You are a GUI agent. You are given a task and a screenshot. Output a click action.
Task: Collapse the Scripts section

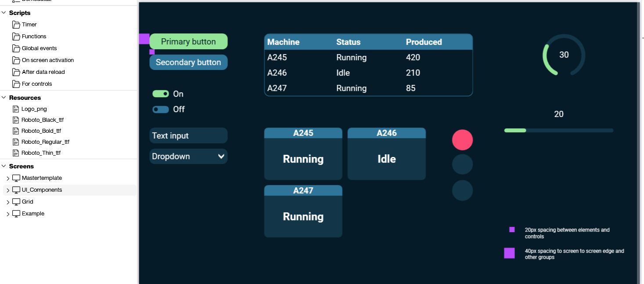point(4,13)
